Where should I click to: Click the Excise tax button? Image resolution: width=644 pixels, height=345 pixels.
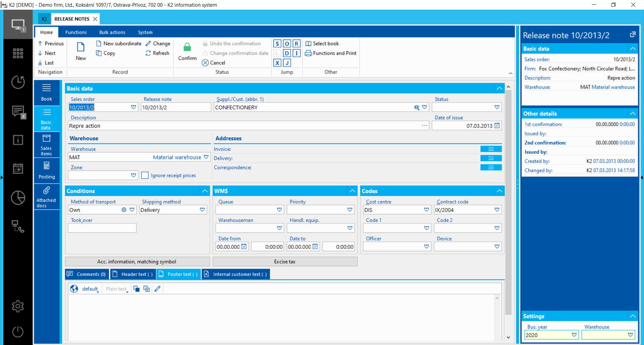tap(285, 262)
